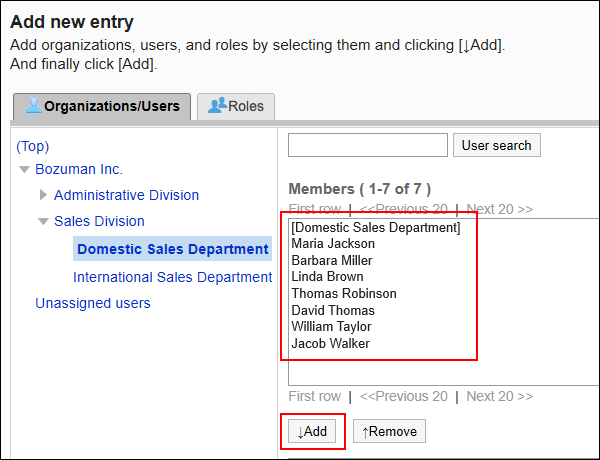Open the Roles tab
Image resolution: width=600 pixels, height=460 pixels.
click(x=236, y=106)
